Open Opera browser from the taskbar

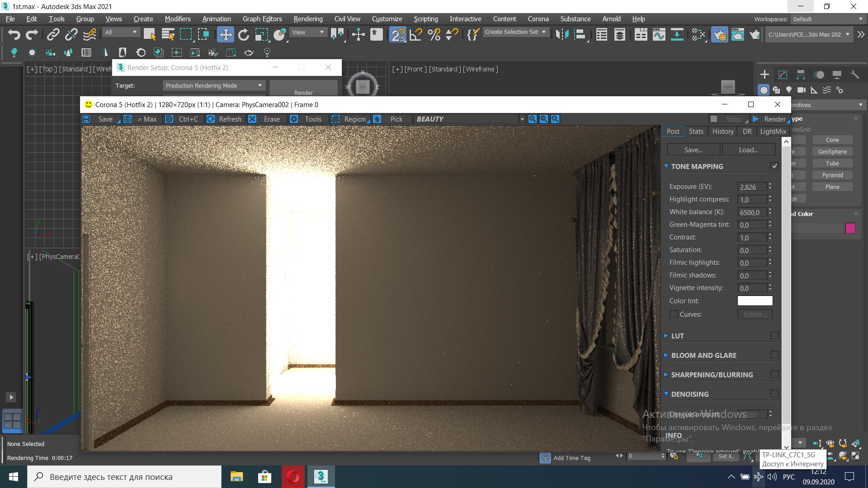(293, 477)
